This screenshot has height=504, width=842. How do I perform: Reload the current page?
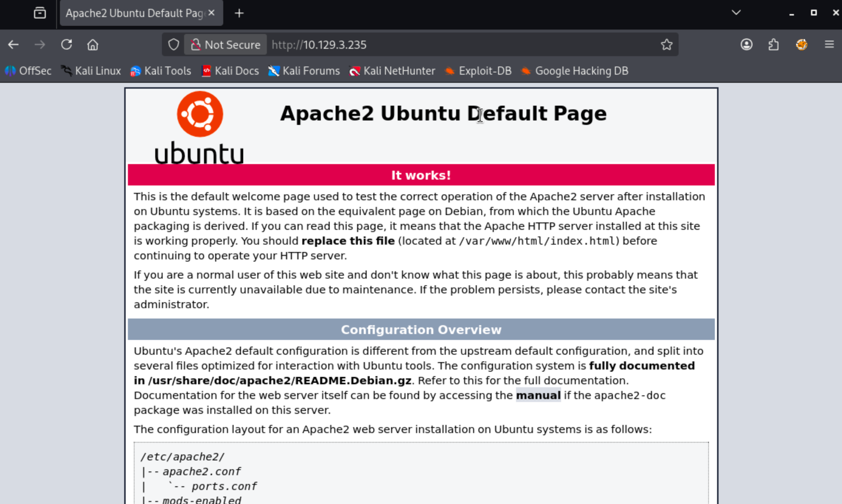point(67,44)
